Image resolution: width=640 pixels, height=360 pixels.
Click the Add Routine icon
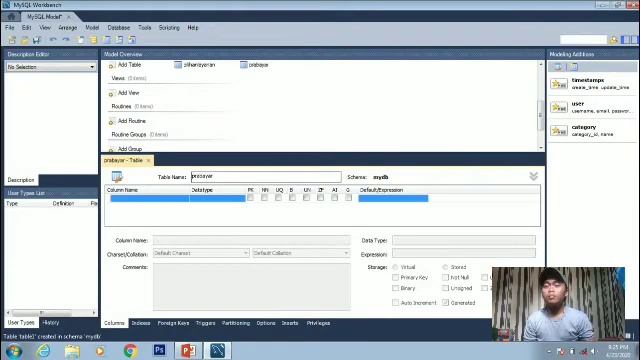coord(111,122)
